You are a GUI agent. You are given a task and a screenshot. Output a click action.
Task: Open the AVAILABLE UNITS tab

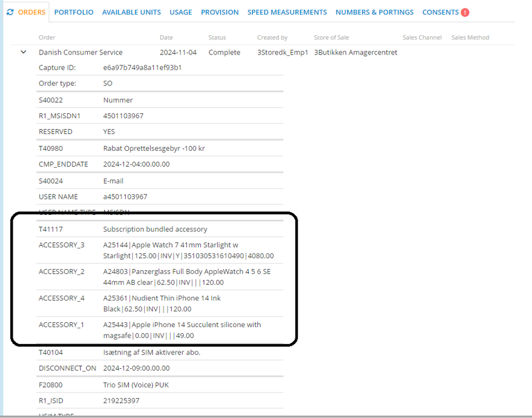[131, 12]
